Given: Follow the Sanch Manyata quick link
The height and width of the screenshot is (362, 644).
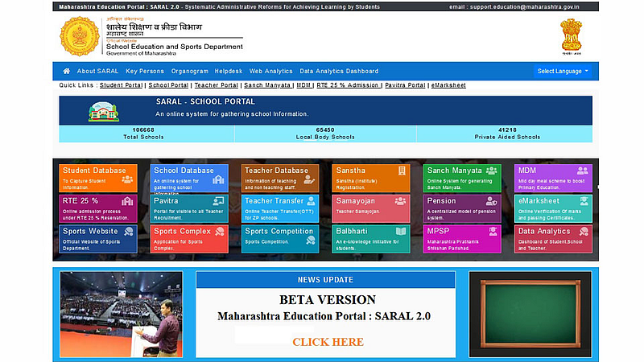Looking at the screenshot, I should [x=267, y=85].
